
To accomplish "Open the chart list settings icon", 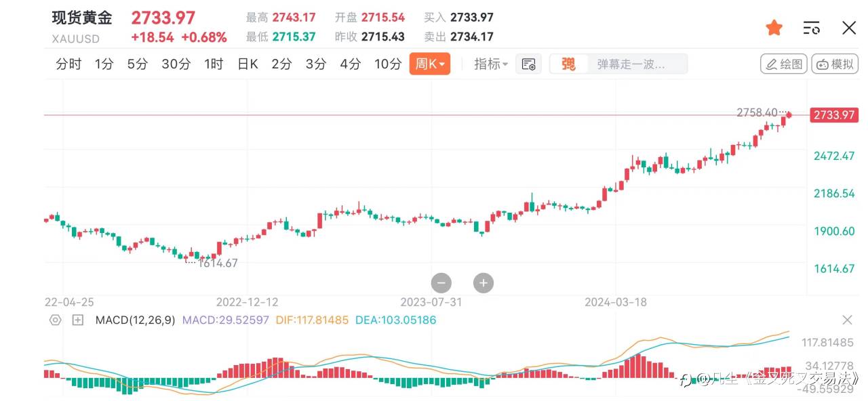I will coord(811,28).
